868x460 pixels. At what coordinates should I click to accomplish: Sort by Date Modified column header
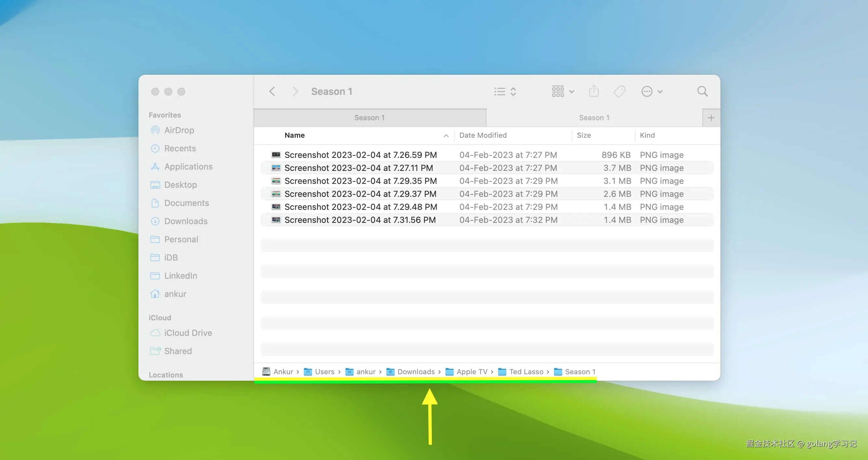482,135
